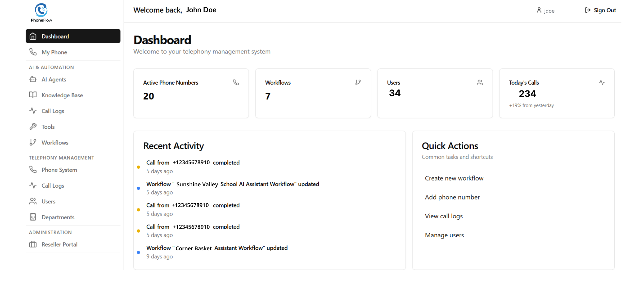Click Add phone number shortcut

point(452,197)
